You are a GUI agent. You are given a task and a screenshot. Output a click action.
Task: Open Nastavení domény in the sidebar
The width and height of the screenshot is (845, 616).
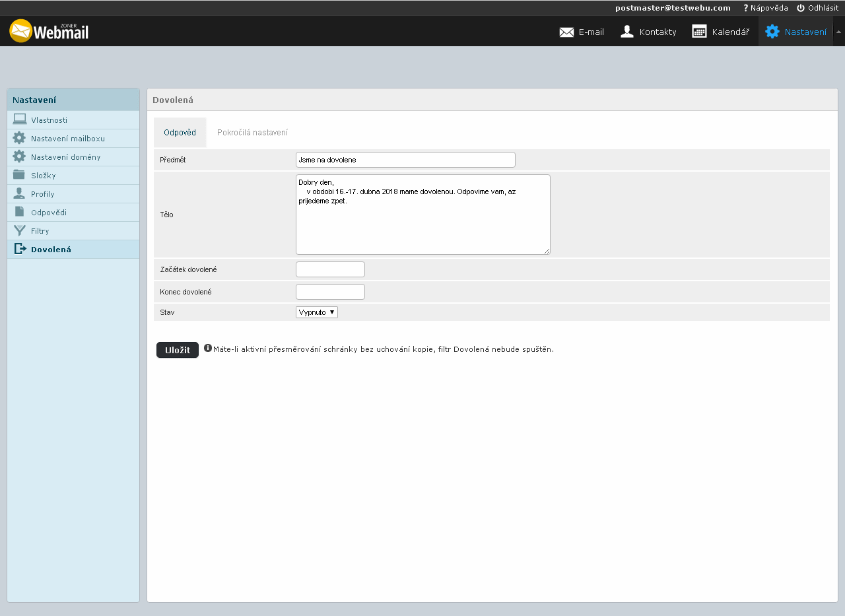point(65,157)
